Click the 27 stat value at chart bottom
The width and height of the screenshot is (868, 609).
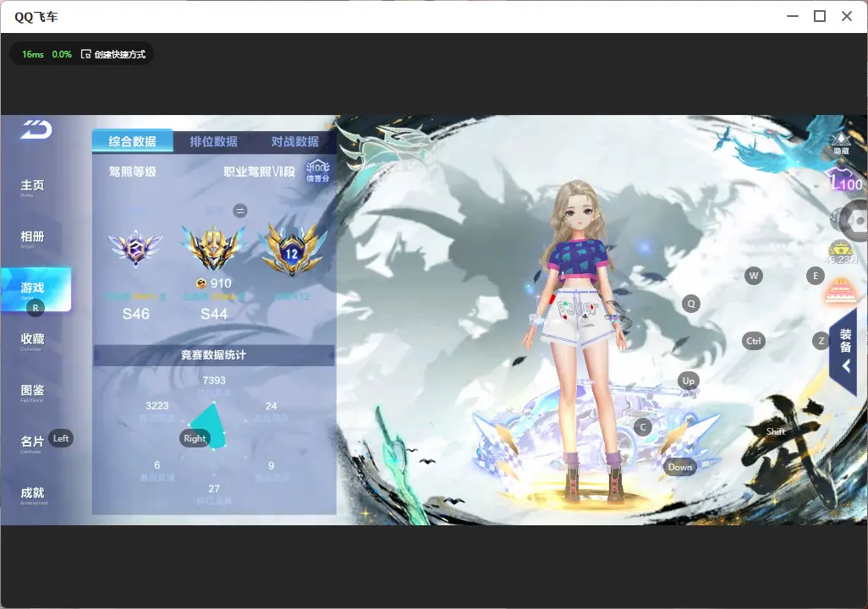click(x=214, y=489)
